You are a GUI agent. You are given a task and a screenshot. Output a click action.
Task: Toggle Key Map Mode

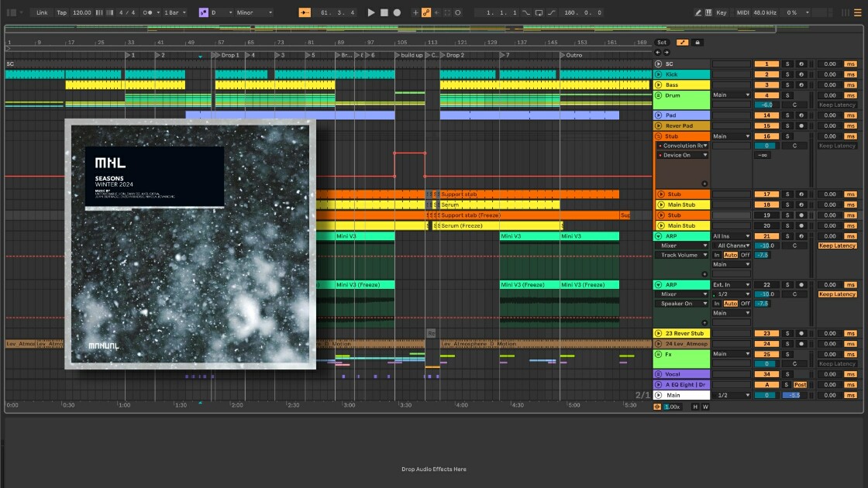point(722,12)
